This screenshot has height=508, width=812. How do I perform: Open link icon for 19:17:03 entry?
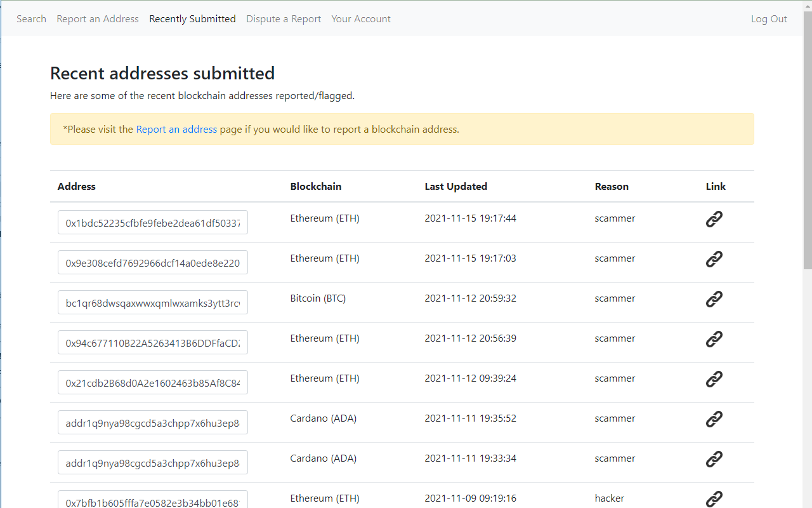(714, 259)
